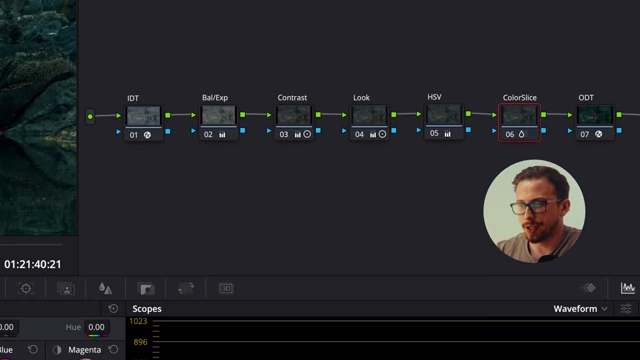Click the bars icon on node 04

point(373,134)
